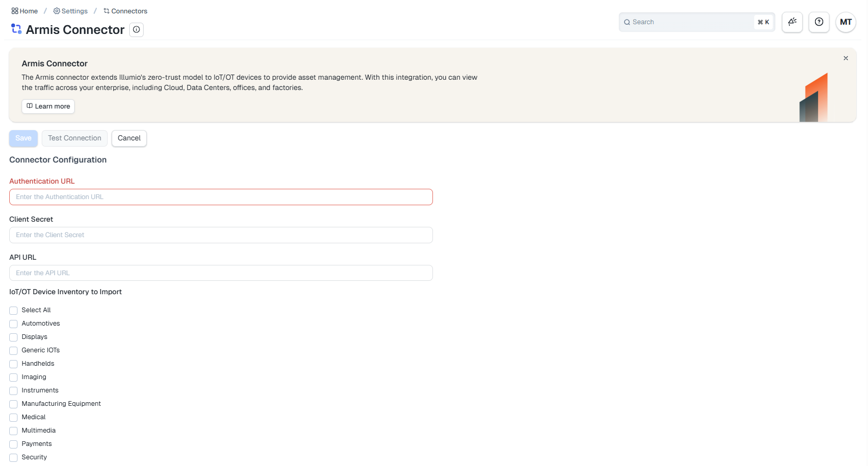Enable the Manufacturing Equipment checkbox

[13, 404]
